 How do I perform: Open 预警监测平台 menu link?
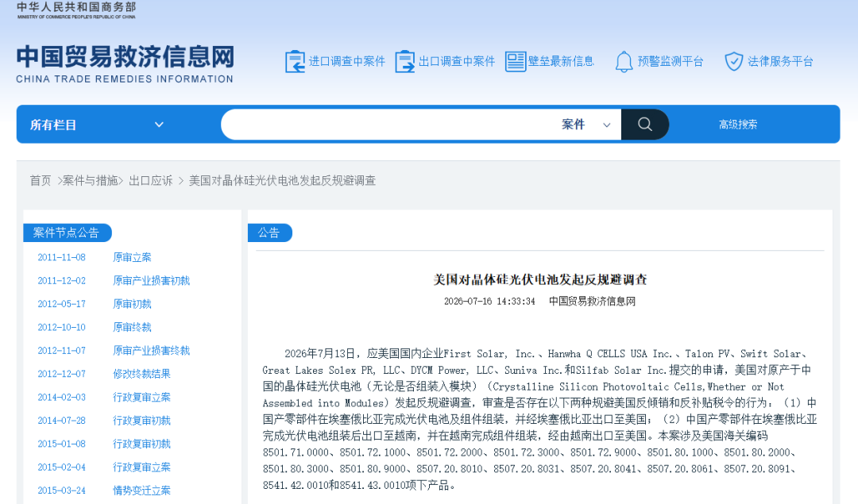pos(671,61)
